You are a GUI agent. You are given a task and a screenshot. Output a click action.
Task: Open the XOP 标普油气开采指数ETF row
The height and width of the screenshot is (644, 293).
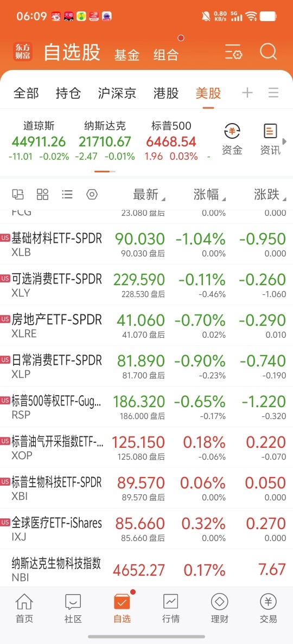point(146,447)
